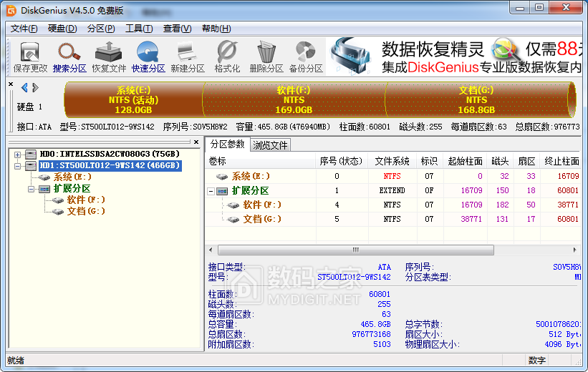
Task: Click 系统(E:) drive icon in tree
Action: coord(44,177)
